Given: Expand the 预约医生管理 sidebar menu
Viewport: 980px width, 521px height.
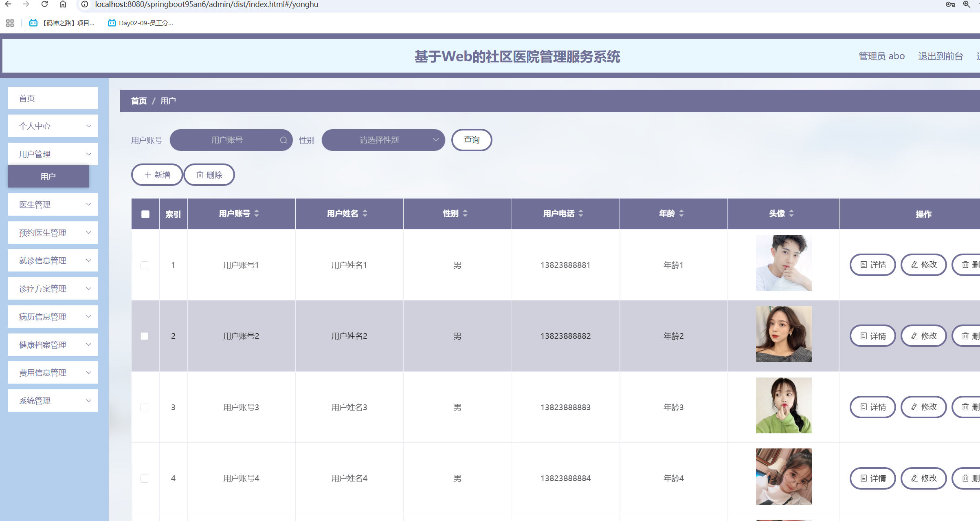Looking at the screenshot, I should [53, 233].
